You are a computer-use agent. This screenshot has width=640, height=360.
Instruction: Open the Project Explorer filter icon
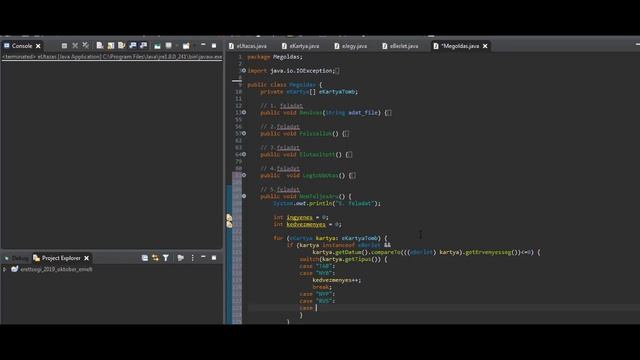coord(166,258)
